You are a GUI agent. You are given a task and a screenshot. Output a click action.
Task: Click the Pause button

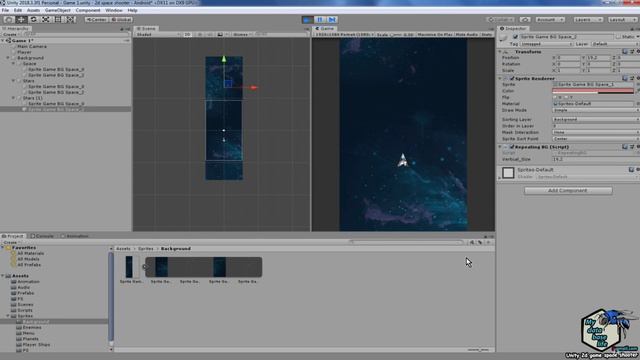pos(320,19)
